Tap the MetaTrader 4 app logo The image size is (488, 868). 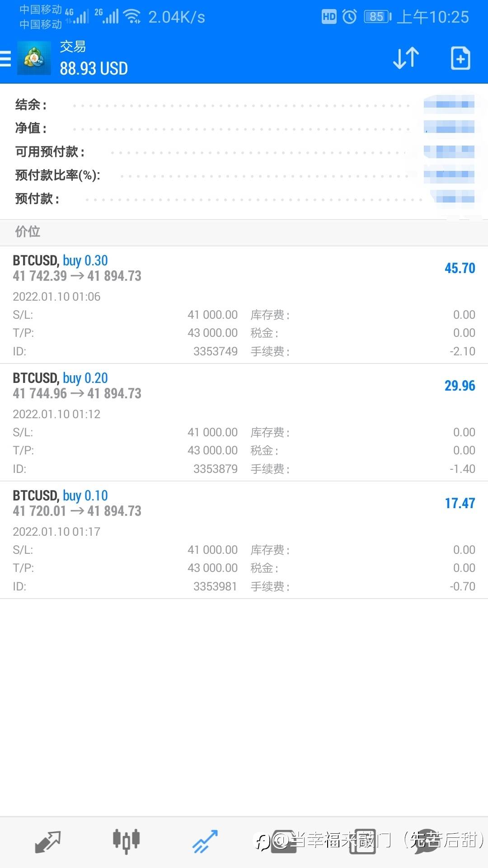point(34,58)
